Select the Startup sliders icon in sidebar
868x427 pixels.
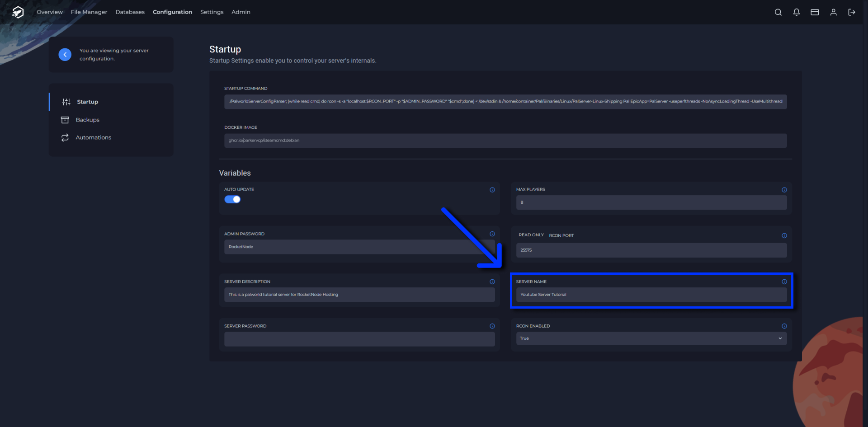tap(66, 102)
